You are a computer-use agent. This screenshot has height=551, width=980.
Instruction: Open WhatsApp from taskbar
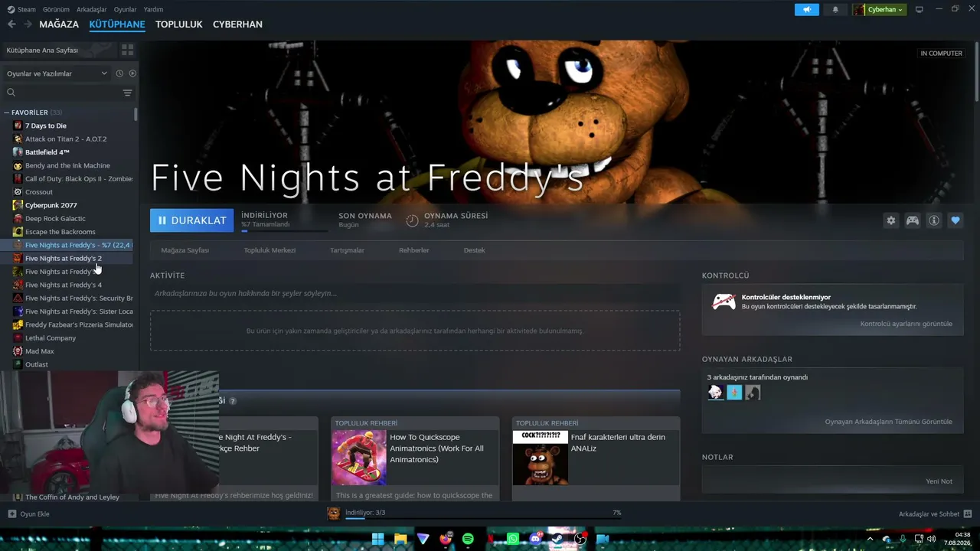point(513,539)
